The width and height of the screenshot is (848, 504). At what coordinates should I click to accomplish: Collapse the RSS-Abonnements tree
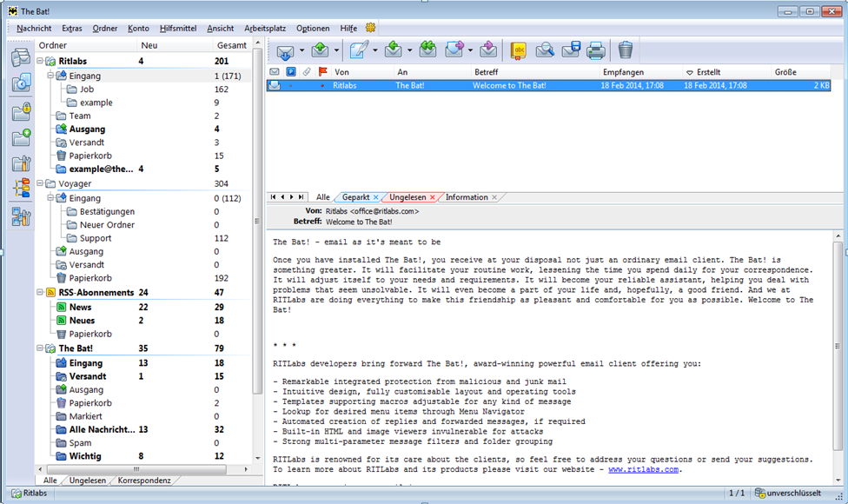click(39, 292)
